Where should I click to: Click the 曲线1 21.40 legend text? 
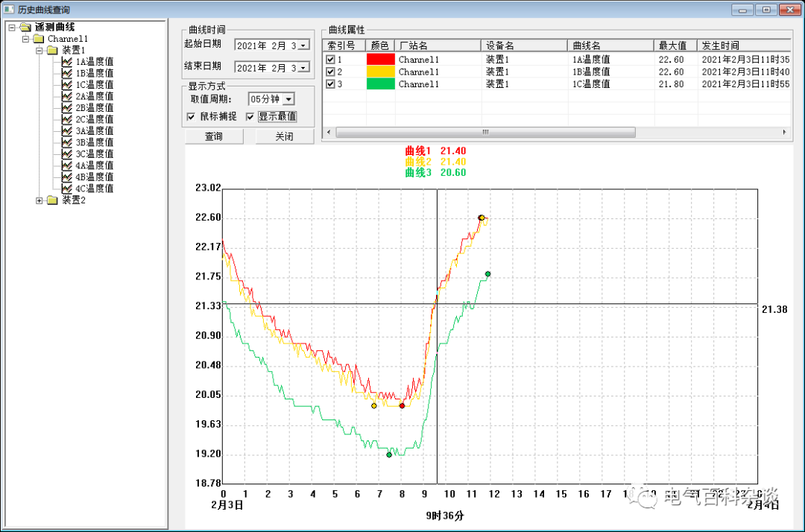[x=435, y=151]
